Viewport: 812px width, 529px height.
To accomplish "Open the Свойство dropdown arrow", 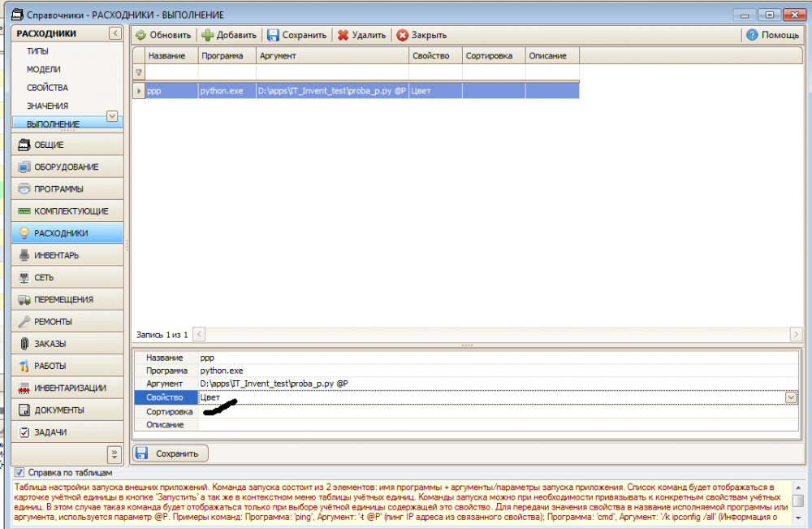I will (x=791, y=397).
